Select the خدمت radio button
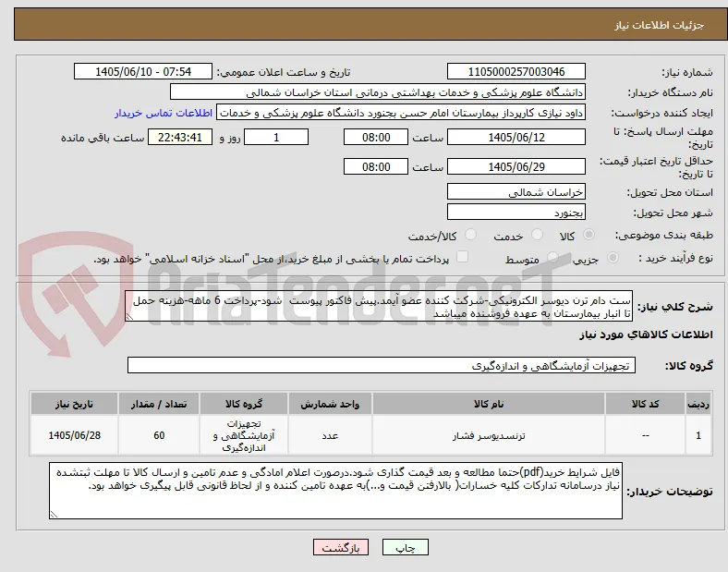728x572 pixels. point(537,235)
